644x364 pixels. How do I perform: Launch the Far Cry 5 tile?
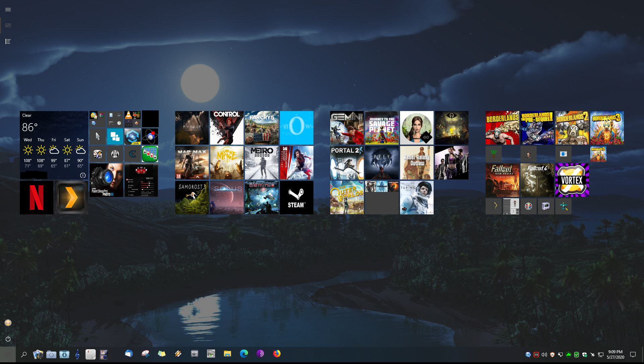[x=262, y=128]
